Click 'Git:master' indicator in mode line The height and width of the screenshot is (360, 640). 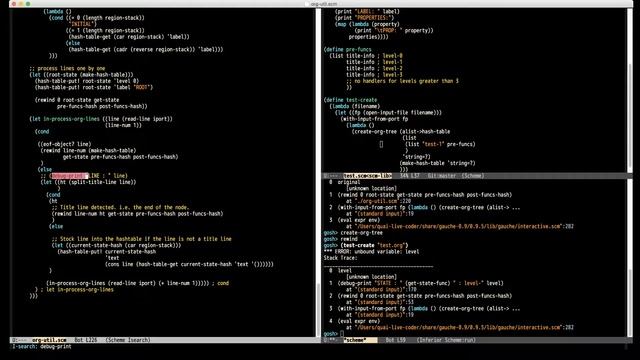click(442, 176)
